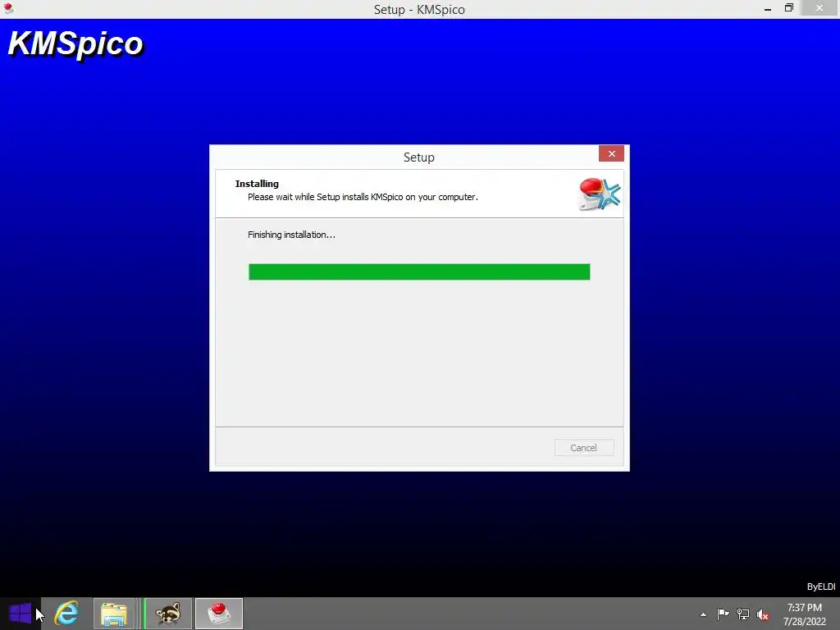The image size is (840, 630).
Task: Click the bold 'Installing' heading
Action: tap(257, 184)
